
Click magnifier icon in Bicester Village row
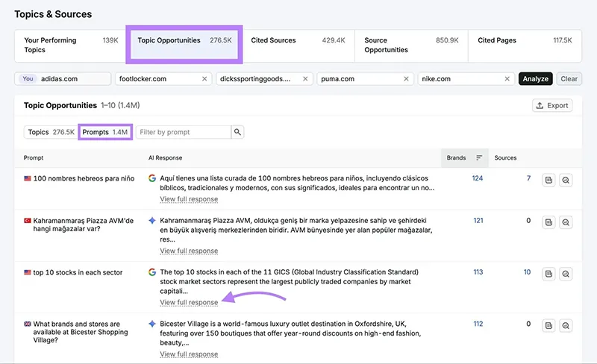click(x=566, y=325)
